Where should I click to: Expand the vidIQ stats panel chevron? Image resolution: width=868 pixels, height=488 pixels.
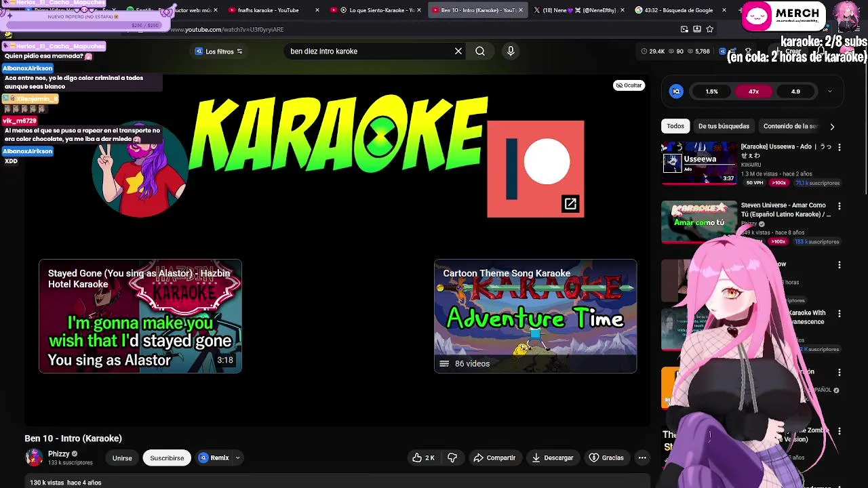point(829,91)
